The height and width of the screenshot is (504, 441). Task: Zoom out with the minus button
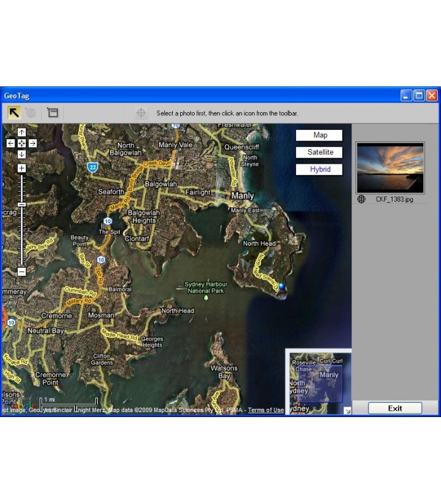[x=21, y=272]
